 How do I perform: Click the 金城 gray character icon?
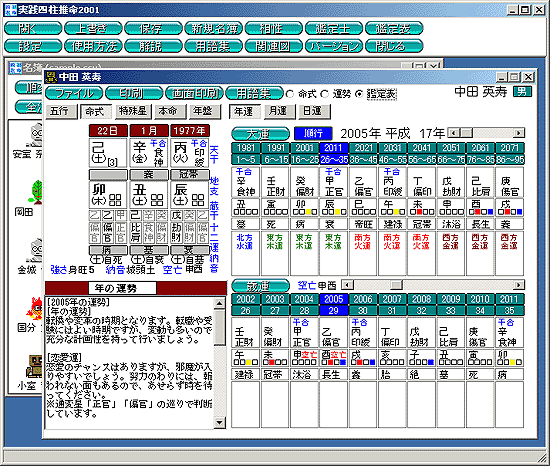[x=36, y=250]
